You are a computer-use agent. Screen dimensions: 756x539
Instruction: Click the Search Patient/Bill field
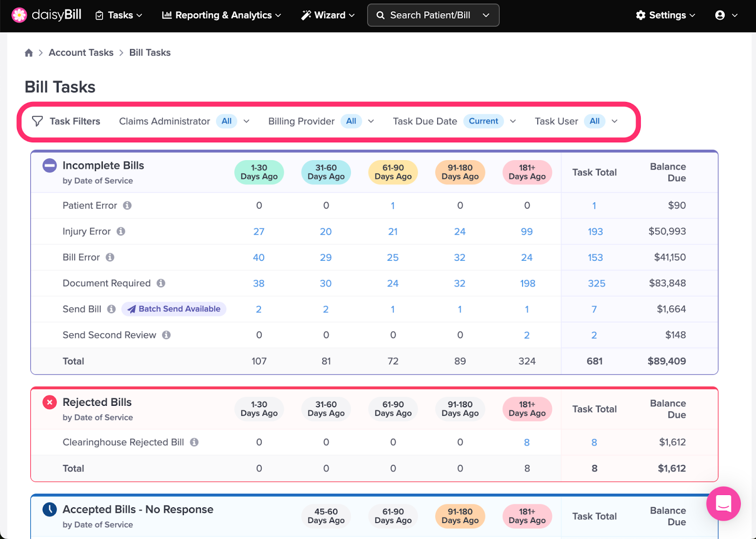point(433,15)
